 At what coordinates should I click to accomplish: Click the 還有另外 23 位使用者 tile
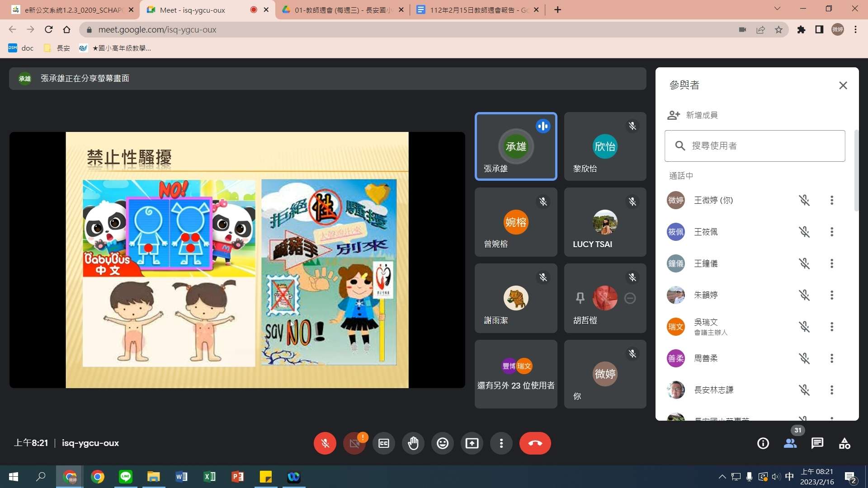[515, 374]
